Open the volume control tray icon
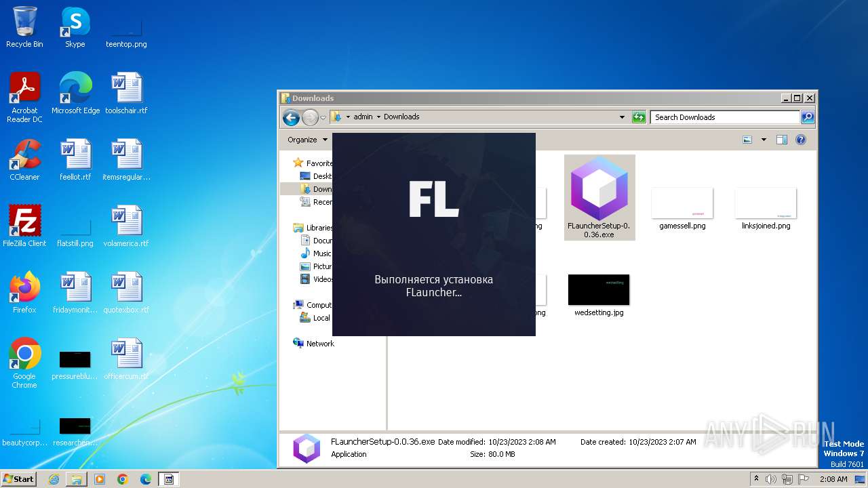This screenshot has height=488, width=868. (x=771, y=479)
